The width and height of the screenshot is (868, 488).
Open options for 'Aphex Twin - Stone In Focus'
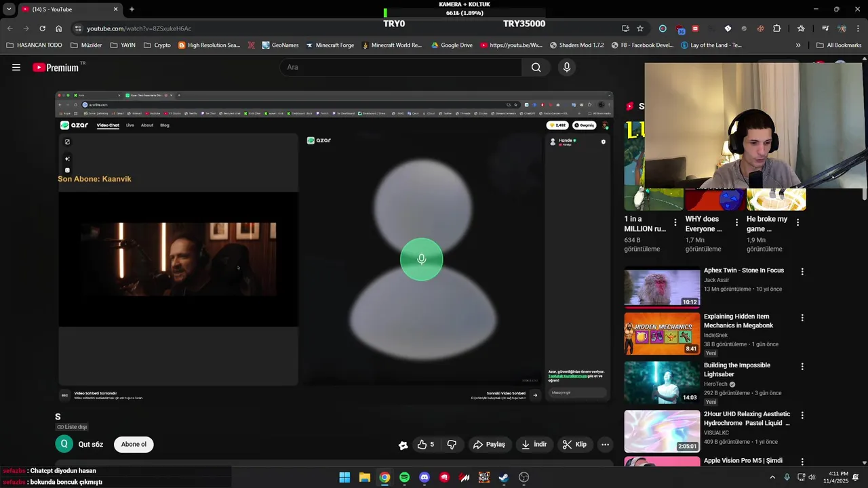pyautogui.click(x=802, y=271)
